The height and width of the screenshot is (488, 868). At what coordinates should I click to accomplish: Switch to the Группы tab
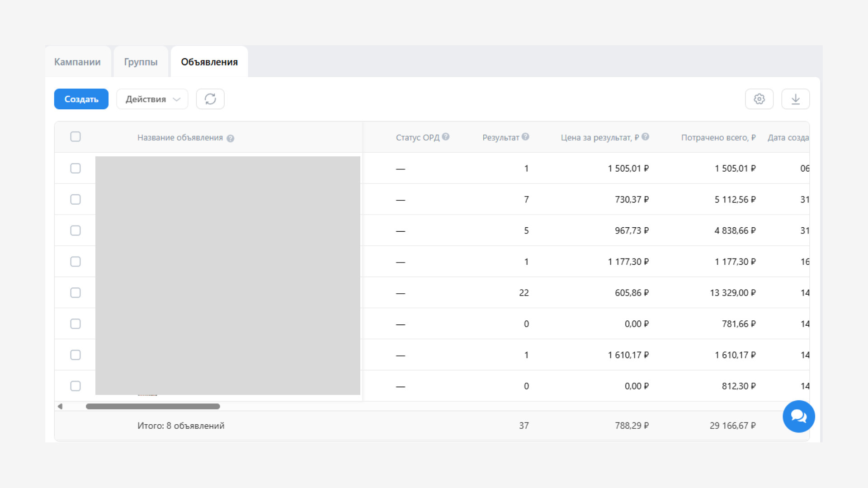pyautogui.click(x=141, y=62)
